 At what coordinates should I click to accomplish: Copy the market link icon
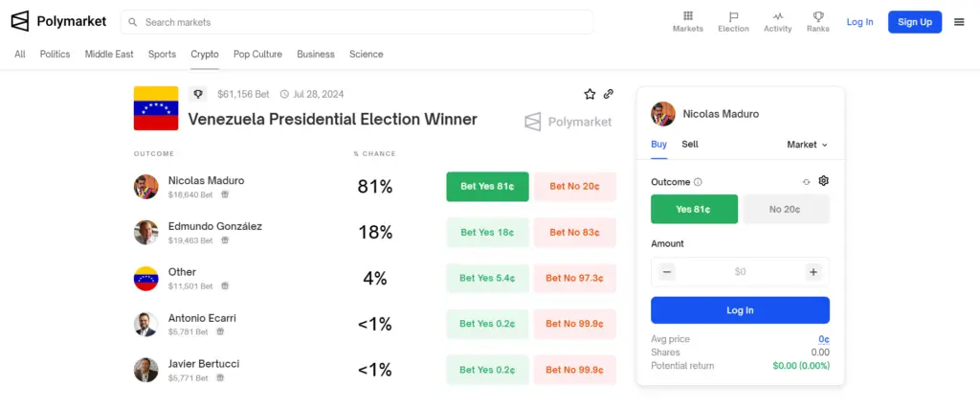pos(609,94)
